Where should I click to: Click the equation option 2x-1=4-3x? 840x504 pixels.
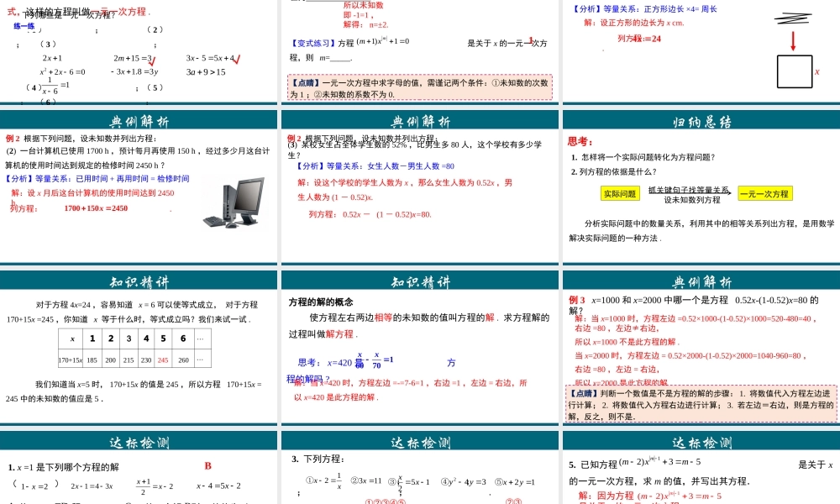(92, 486)
